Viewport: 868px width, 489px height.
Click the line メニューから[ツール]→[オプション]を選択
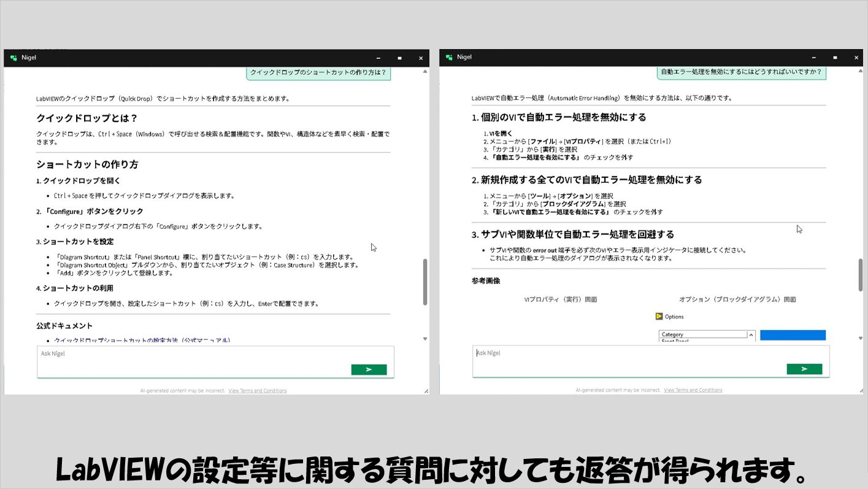coord(548,196)
